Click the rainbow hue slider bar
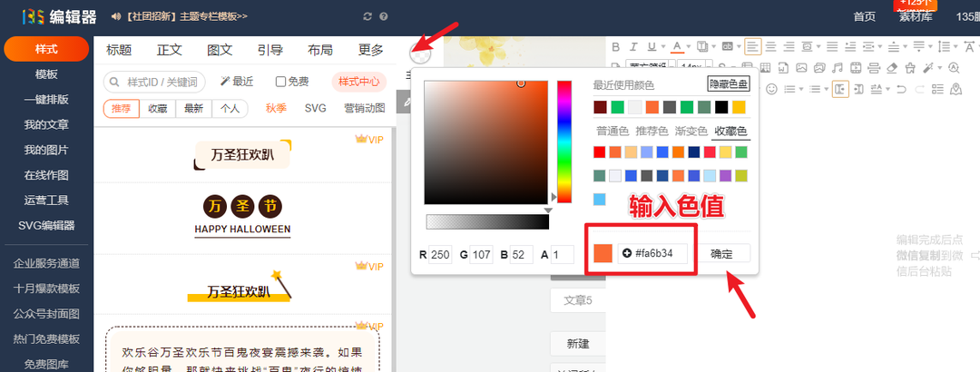980x372 pixels. 564,142
